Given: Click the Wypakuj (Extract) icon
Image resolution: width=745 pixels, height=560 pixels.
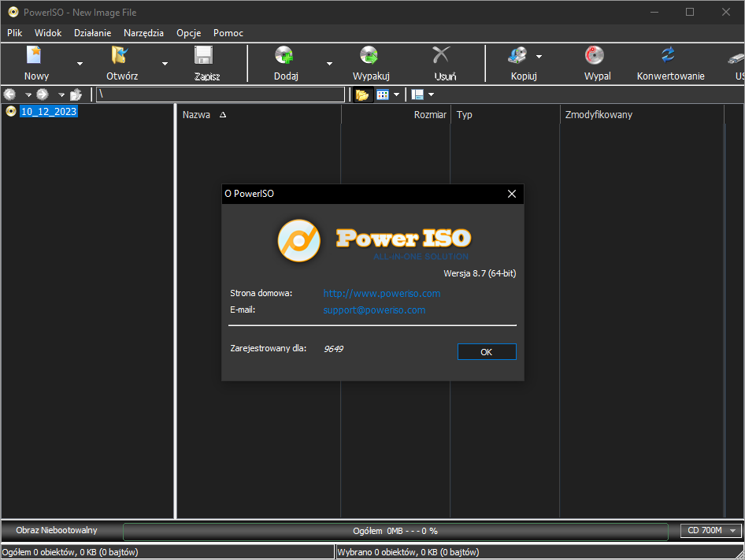Looking at the screenshot, I should [x=369, y=55].
